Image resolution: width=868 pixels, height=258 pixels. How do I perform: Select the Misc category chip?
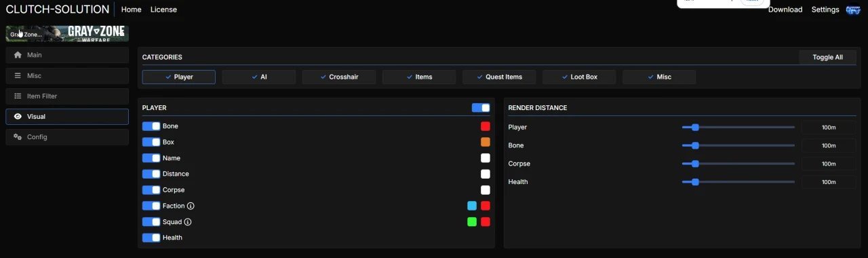[x=659, y=77]
